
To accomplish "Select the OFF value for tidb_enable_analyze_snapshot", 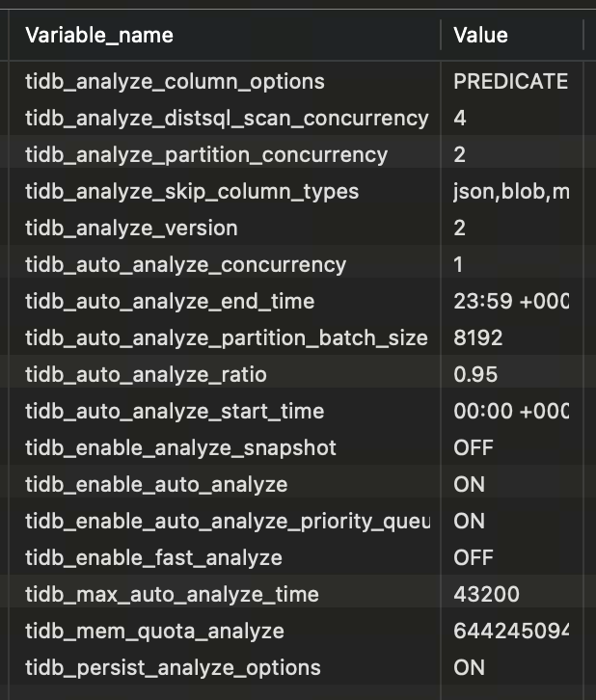I will (473, 448).
